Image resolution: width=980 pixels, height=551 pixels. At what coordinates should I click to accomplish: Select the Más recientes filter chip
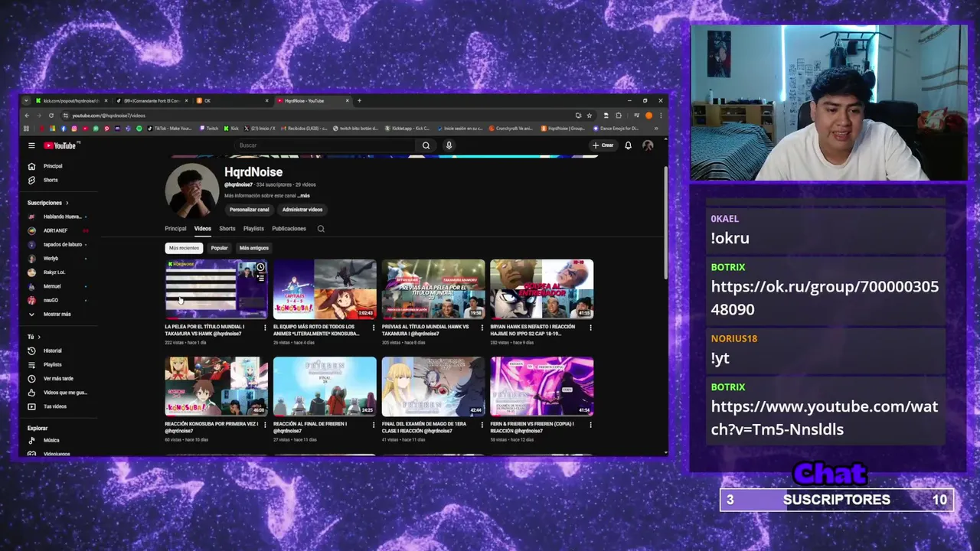point(184,248)
